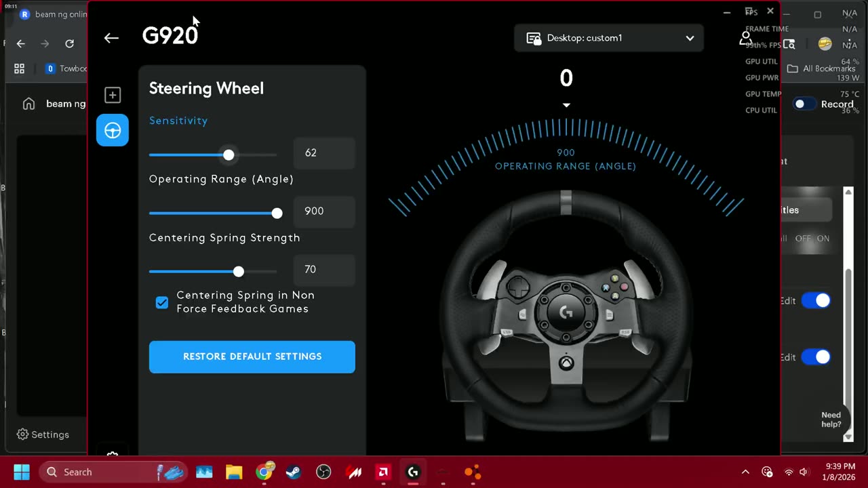
Task: Switch to the beam ng online browser tab
Action: tap(53, 14)
